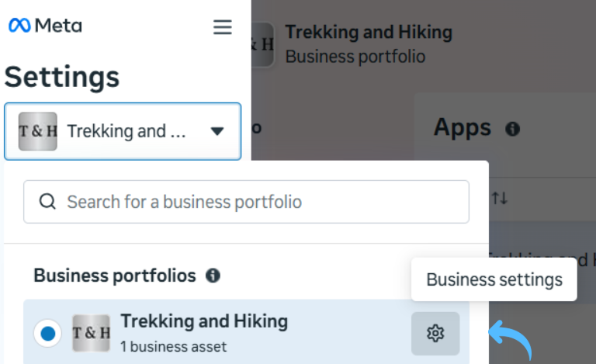The height and width of the screenshot is (364, 596).
Task: Click the Apps section heading
Action: [x=463, y=127]
